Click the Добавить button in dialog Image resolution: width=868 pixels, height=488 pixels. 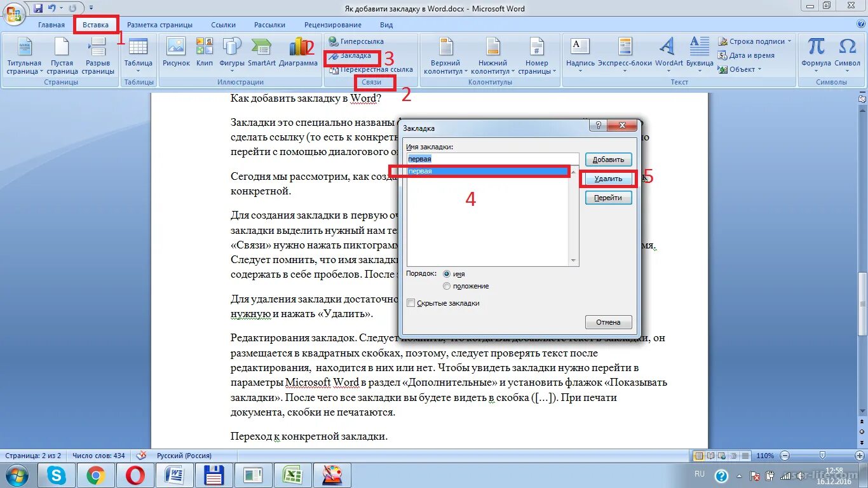coord(608,159)
